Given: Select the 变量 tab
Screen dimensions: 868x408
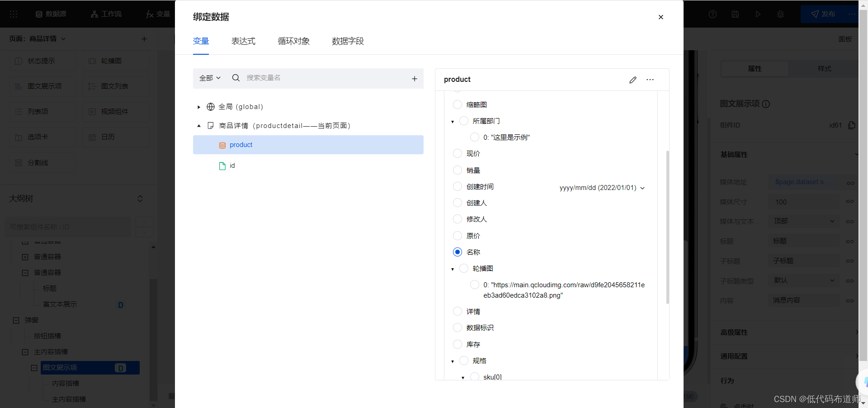Looking at the screenshot, I should pos(201,41).
